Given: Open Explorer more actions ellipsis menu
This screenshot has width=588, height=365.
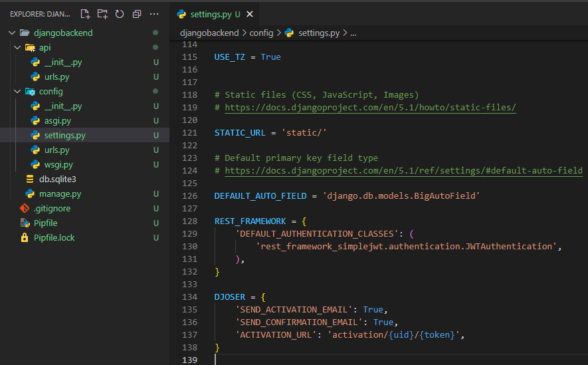Looking at the screenshot, I should [x=155, y=13].
